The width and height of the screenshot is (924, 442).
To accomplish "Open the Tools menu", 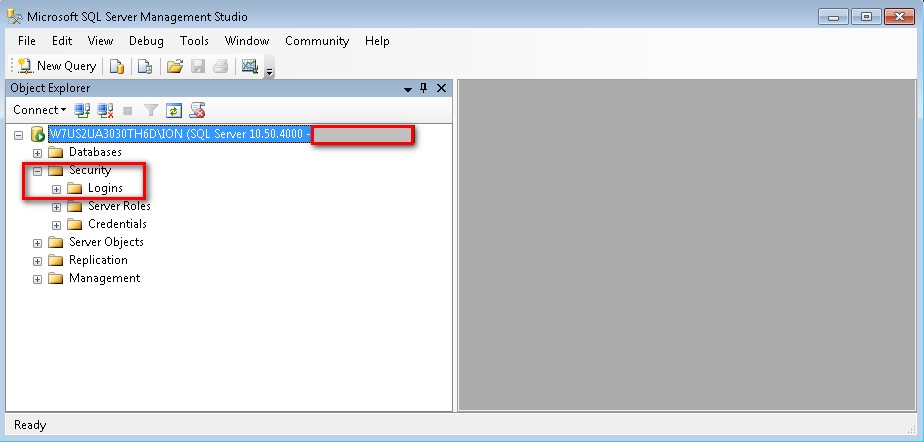I will point(194,41).
